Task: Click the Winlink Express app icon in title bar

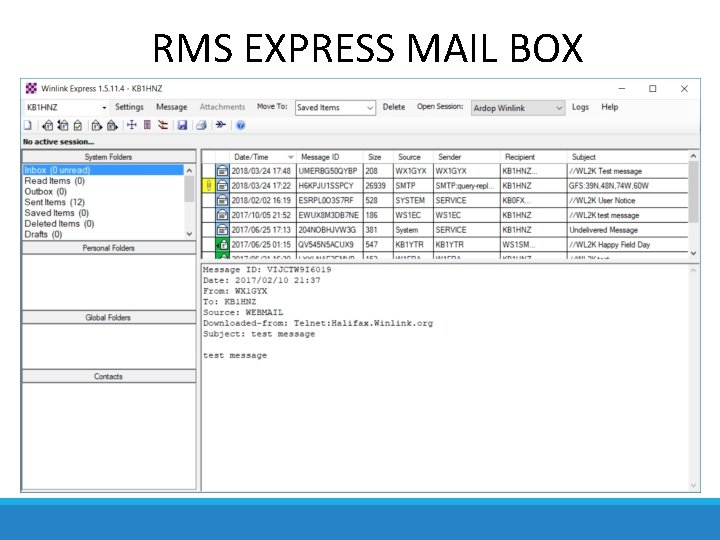Action: [31, 88]
